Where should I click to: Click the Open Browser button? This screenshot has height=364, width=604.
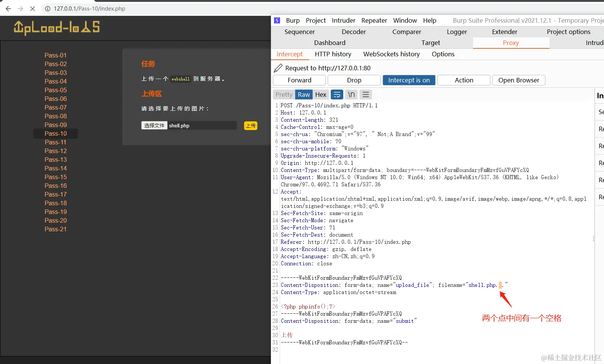point(518,80)
